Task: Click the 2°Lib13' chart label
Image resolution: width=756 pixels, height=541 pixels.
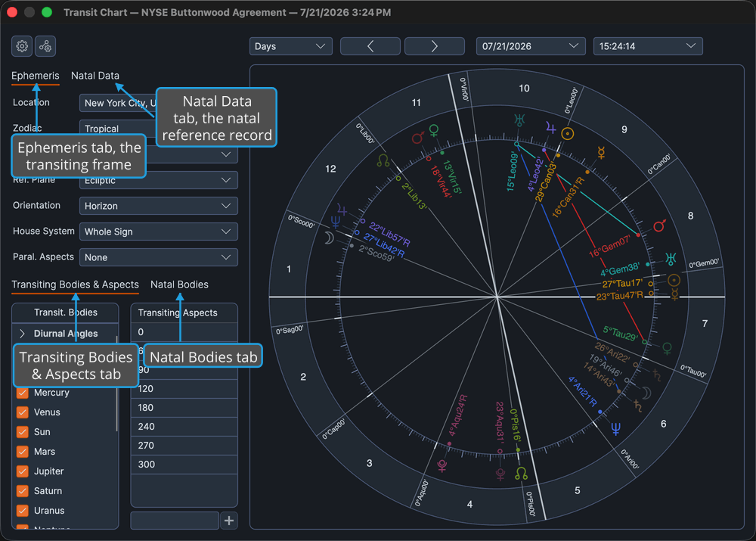Action: 414,196
